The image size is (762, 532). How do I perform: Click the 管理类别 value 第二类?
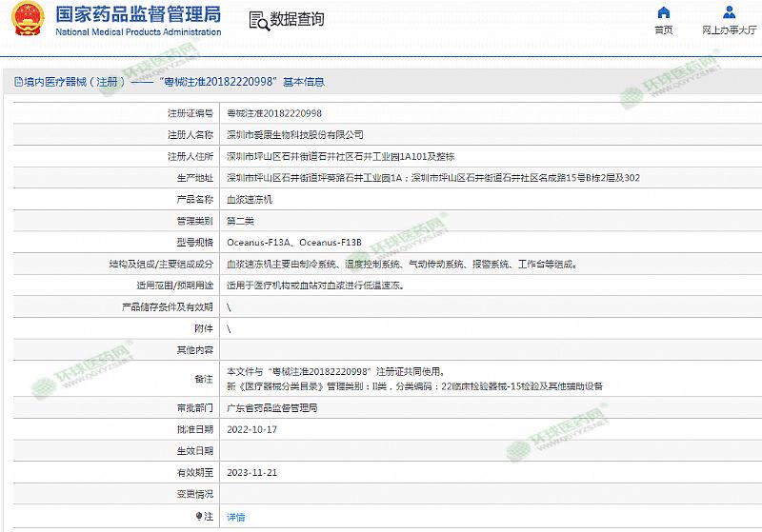click(x=241, y=221)
